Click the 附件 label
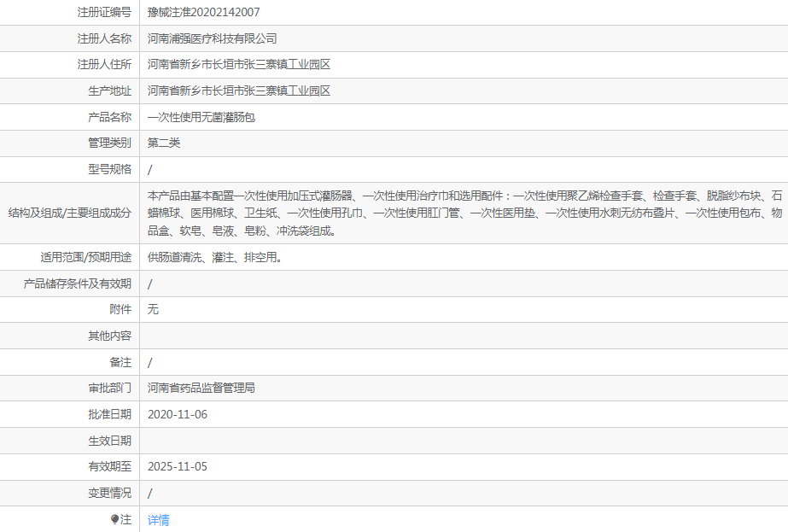Image resolution: width=788 pixels, height=532 pixels. 120,309
